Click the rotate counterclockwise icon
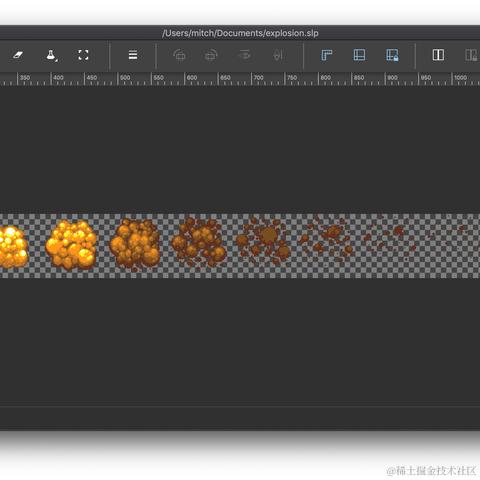The height and width of the screenshot is (480, 480). click(179, 55)
